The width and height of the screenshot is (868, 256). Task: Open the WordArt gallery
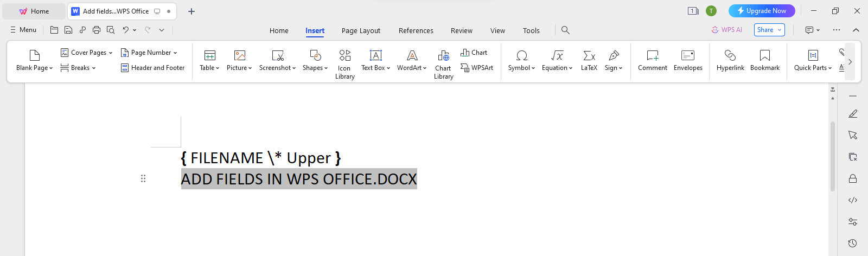(x=412, y=60)
